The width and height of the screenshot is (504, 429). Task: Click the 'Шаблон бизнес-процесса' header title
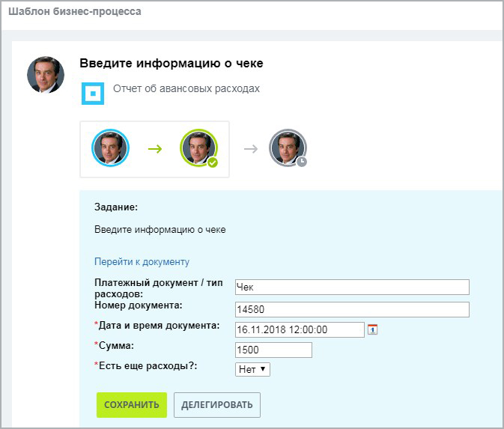point(74,13)
